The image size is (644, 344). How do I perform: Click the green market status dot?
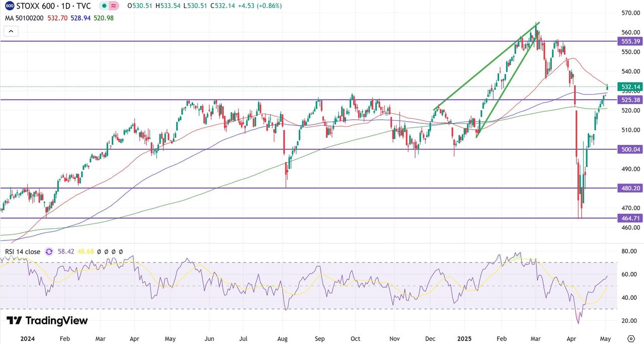tap(103, 6)
